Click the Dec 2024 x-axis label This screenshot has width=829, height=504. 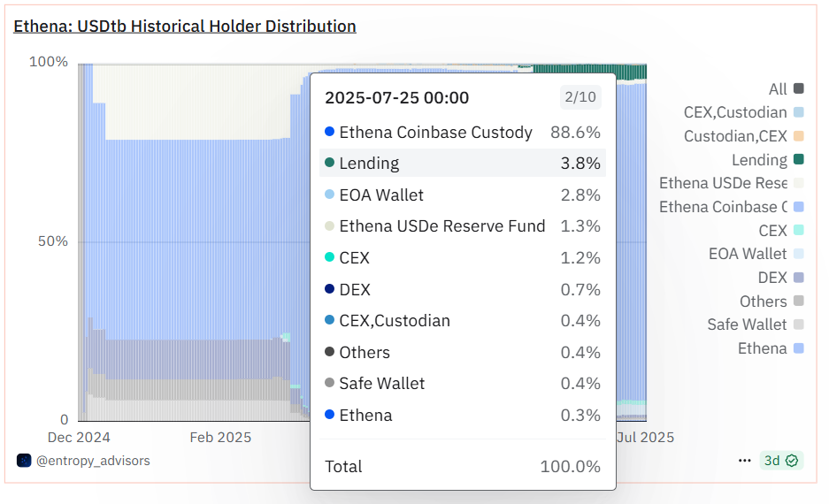[78, 437]
